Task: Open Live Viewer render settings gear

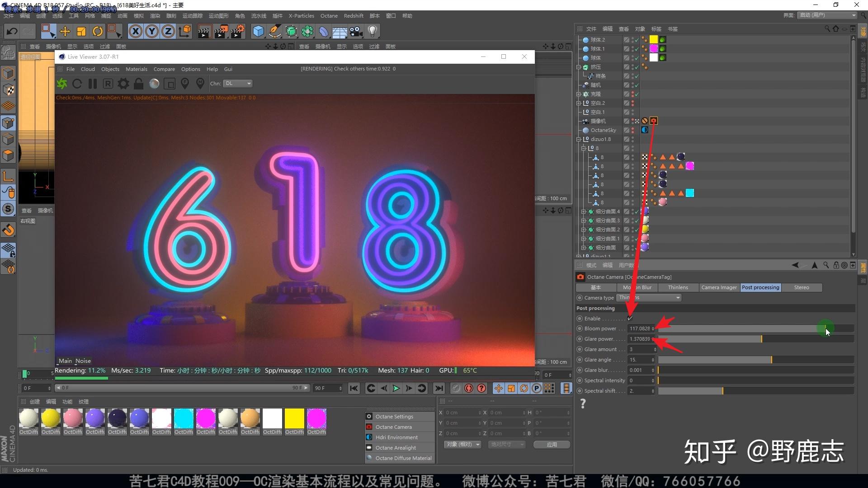Action: pos(123,84)
